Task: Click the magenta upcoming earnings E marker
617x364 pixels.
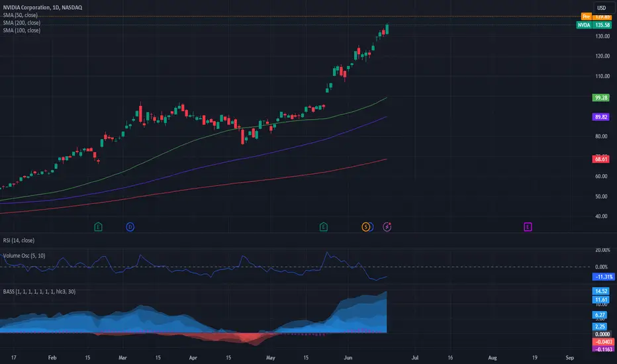Action: 528,227
